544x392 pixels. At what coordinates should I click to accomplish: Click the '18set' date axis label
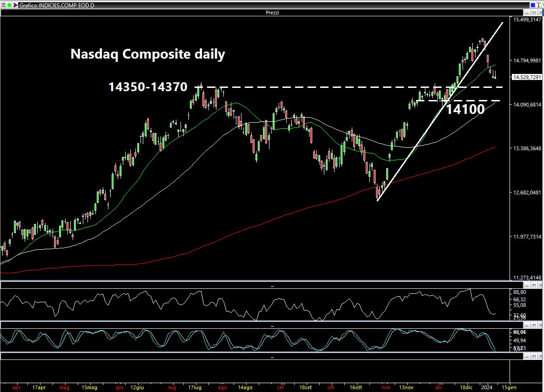[305, 387]
